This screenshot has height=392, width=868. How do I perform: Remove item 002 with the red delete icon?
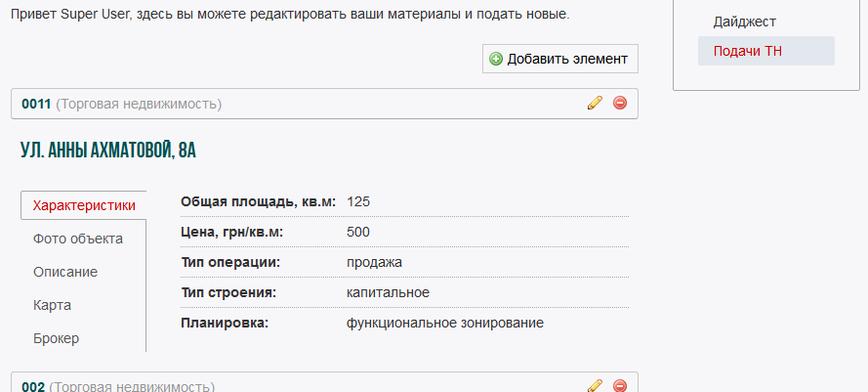(x=620, y=386)
